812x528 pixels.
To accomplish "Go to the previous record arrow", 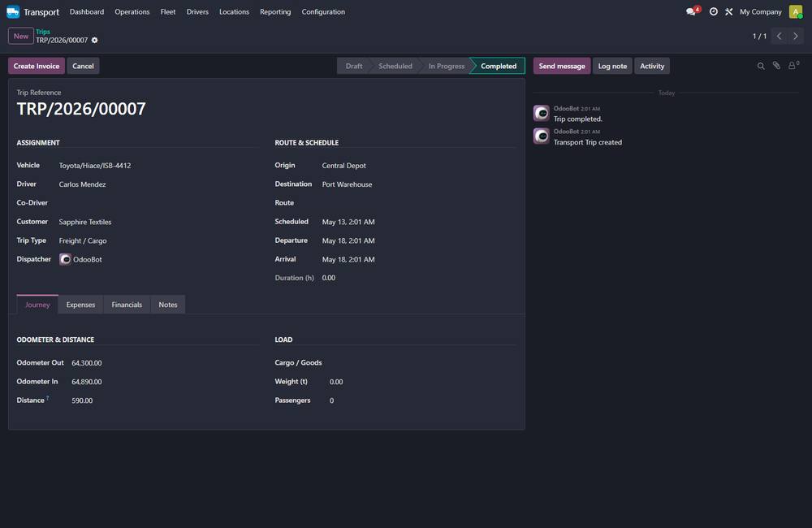I will point(779,37).
